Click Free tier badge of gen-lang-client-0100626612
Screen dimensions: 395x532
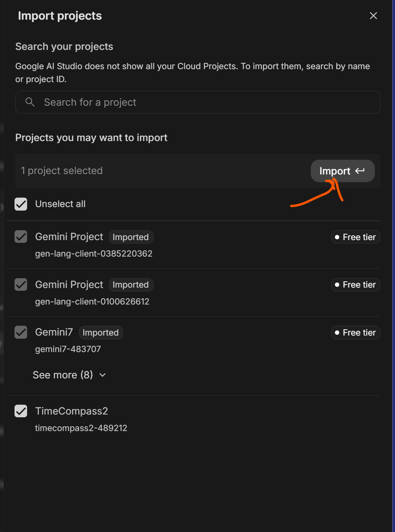point(355,284)
